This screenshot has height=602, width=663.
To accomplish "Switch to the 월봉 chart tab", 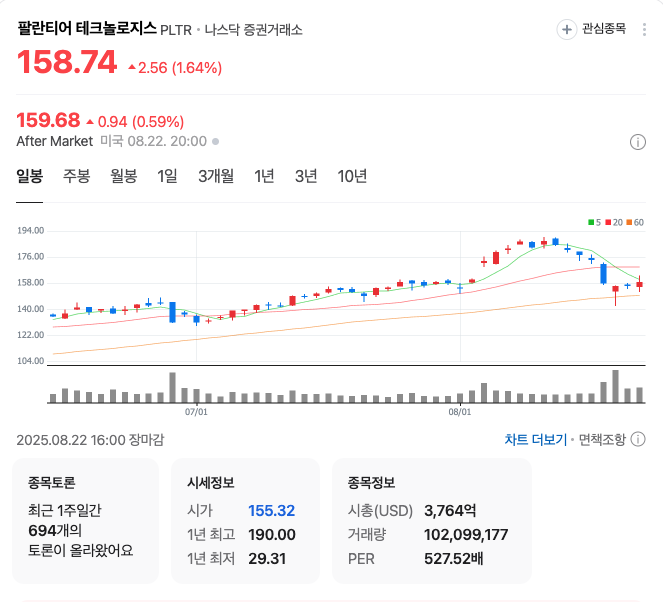I will pyautogui.click(x=123, y=176).
